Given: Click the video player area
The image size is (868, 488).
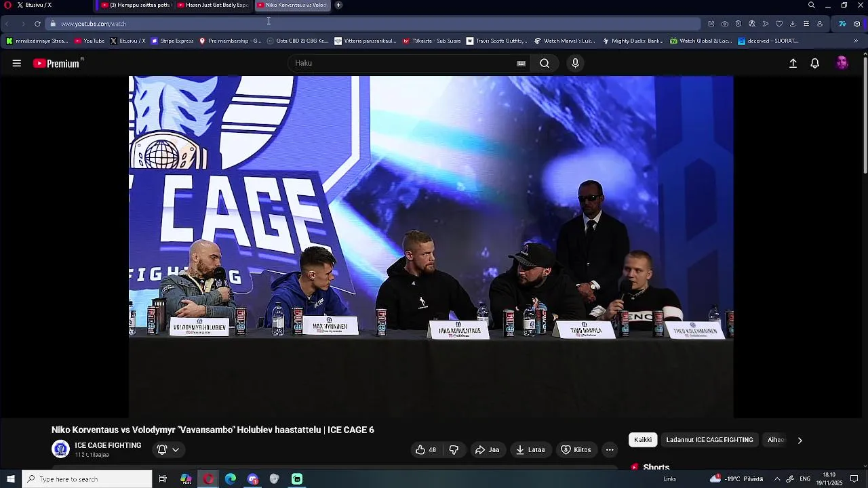Looking at the screenshot, I should click(x=431, y=247).
